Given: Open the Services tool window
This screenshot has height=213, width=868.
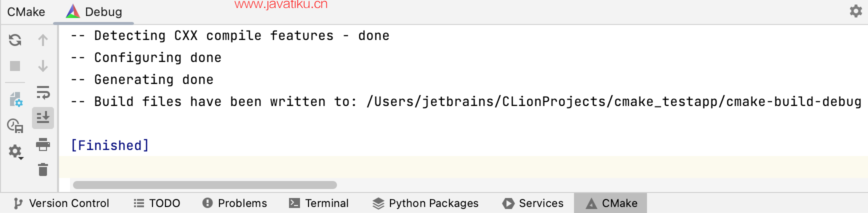Looking at the screenshot, I should (533, 203).
